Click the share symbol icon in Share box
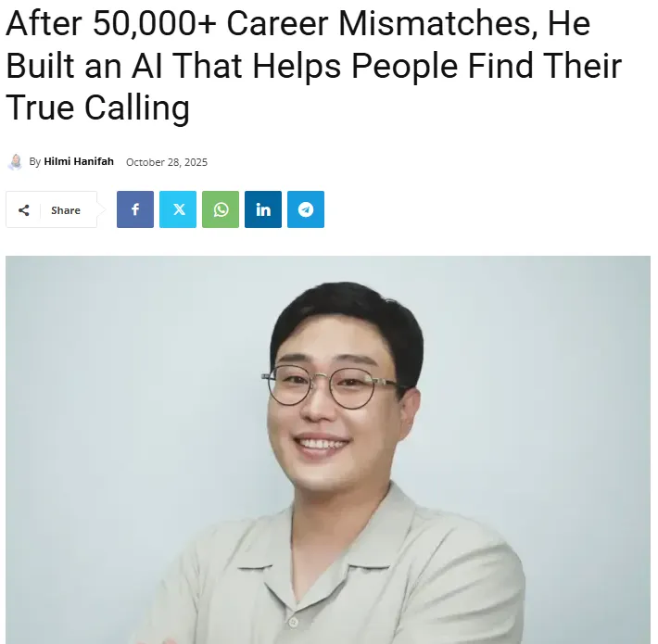The width and height of the screenshot is (658, 644). 24,210
